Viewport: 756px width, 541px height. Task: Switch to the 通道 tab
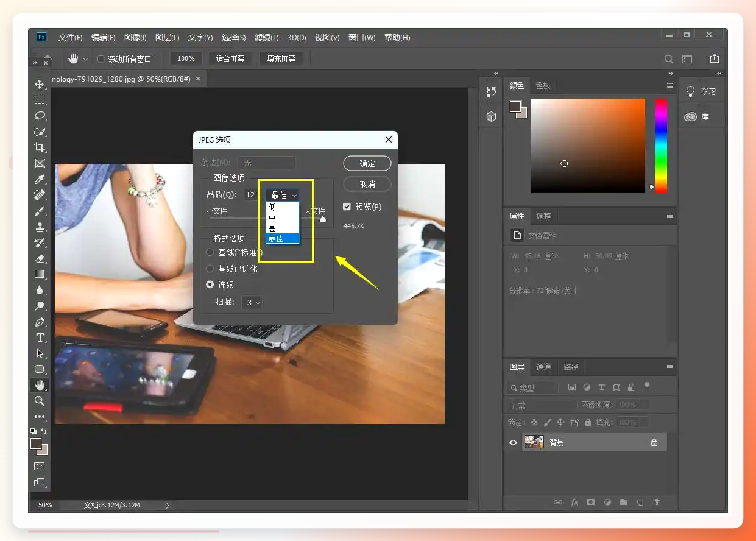[x=543, y=367]
